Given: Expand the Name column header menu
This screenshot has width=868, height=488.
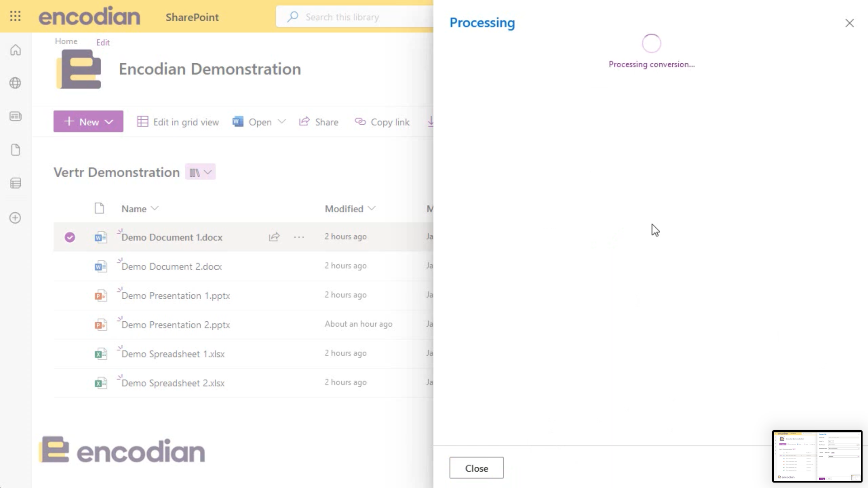Looking at the screenshot, I should tap(140, 209).
